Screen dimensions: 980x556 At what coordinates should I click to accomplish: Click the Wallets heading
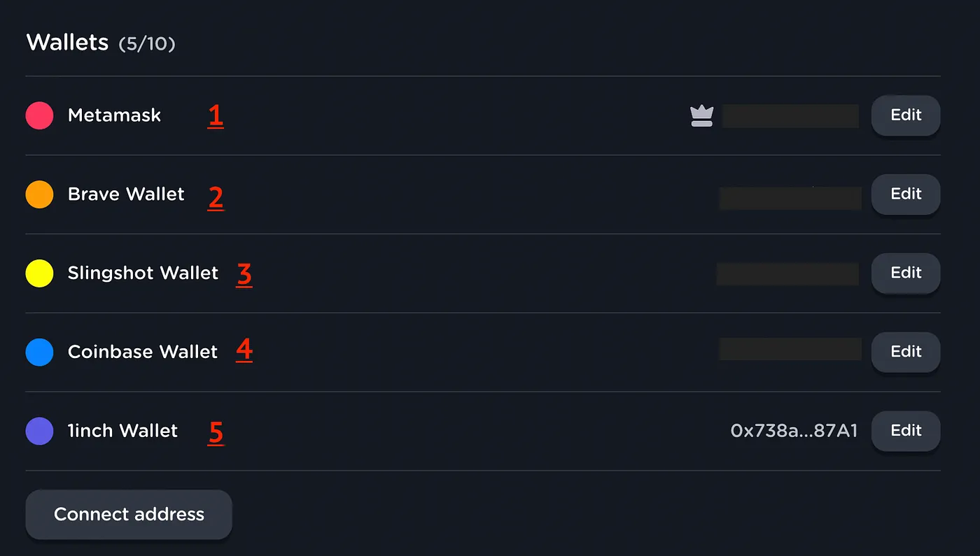(x=67, y=43)
